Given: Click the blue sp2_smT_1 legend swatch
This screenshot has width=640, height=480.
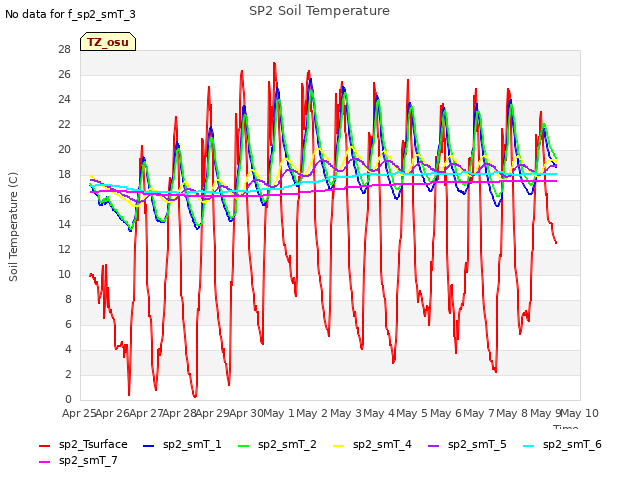Looking at the screenshot, I should pos(149,446).
